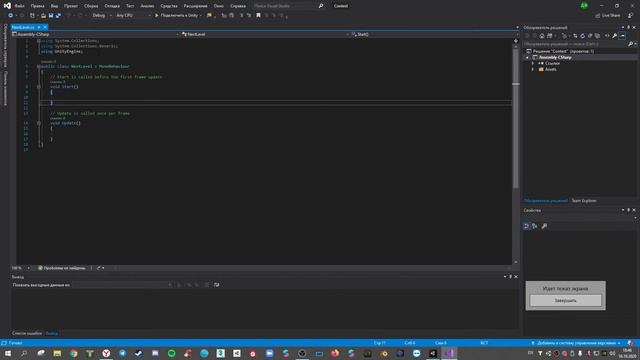
Task: Open the Вид menu
Action: (x=54, y=6)
